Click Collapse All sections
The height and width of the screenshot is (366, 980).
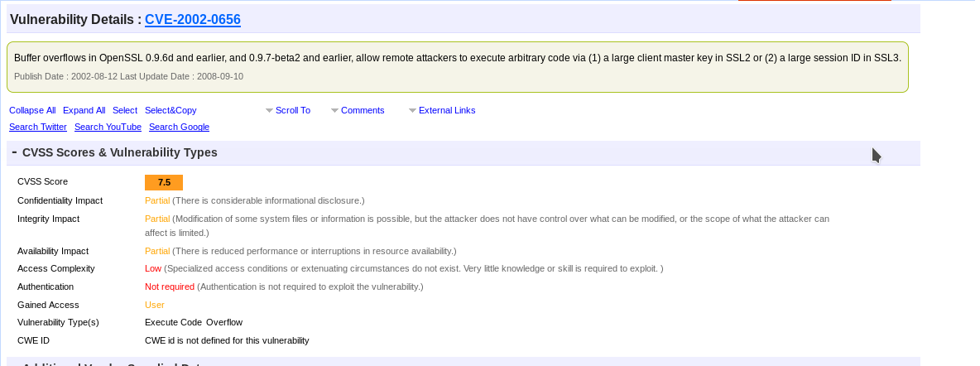point(32,110)
